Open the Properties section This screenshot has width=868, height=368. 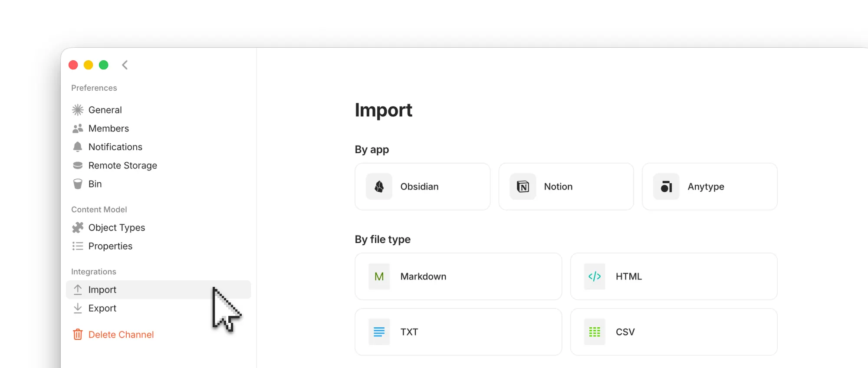158,246
